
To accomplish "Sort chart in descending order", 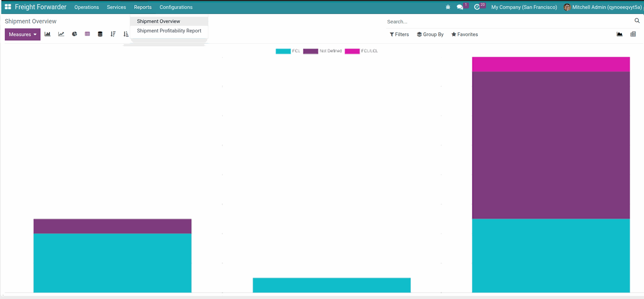I will pos(113,34).
